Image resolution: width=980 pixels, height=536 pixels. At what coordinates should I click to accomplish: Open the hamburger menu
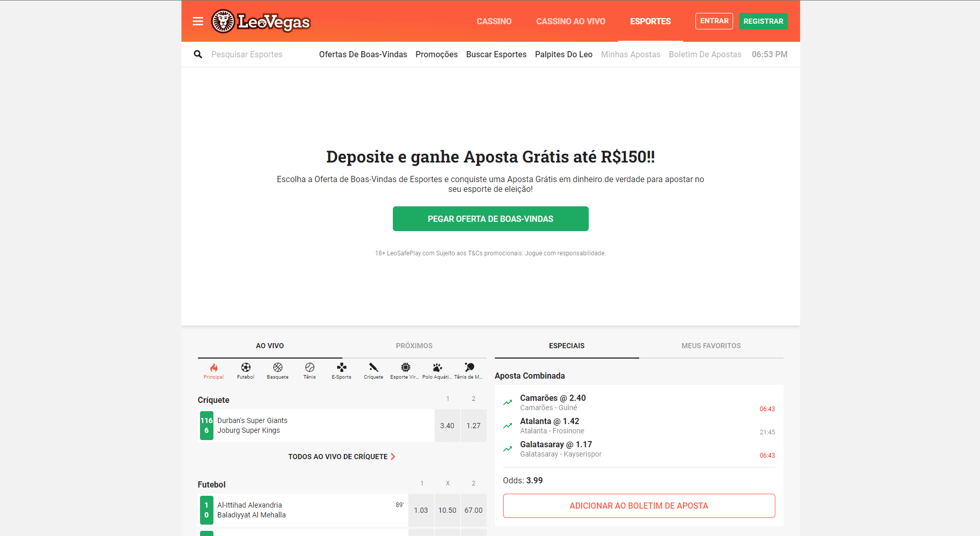[x=198, y=21]
